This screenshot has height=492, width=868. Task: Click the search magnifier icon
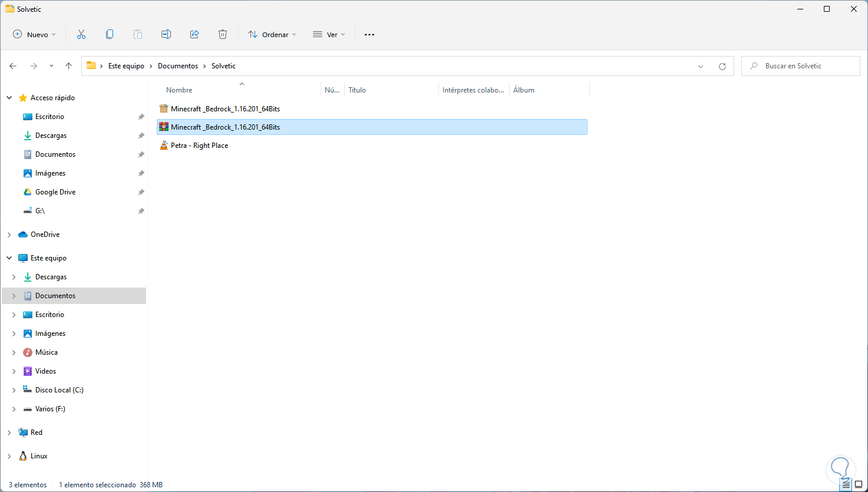click(x=754, y=66)
